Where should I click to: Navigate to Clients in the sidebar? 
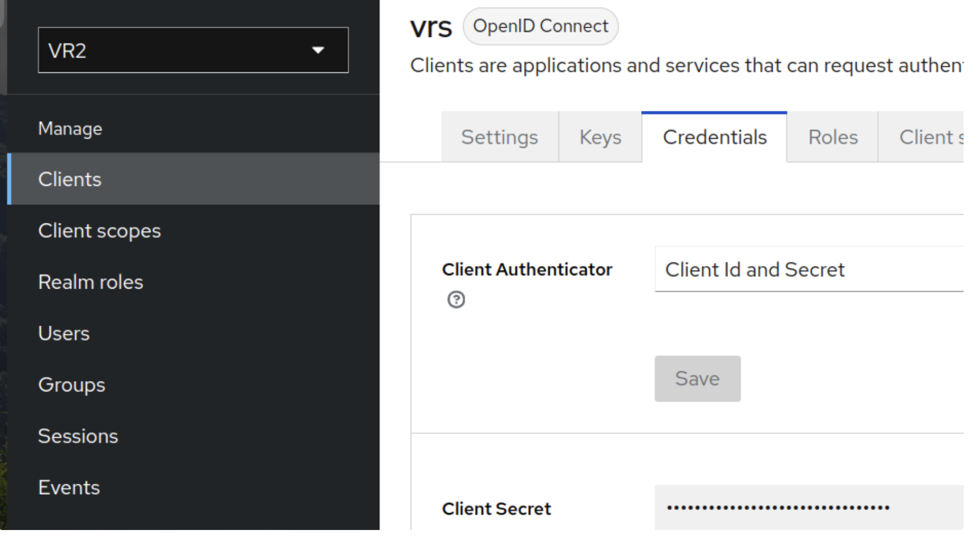pos(70,179)
